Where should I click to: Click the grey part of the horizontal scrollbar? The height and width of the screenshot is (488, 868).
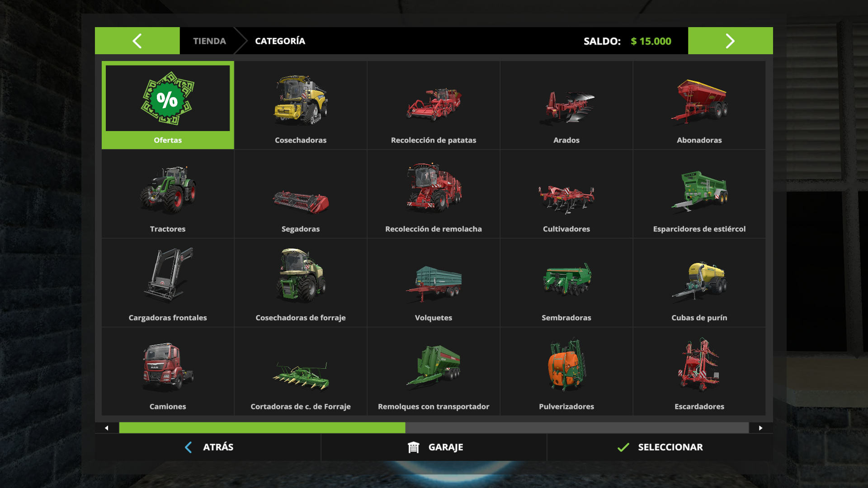coord(577,428)
